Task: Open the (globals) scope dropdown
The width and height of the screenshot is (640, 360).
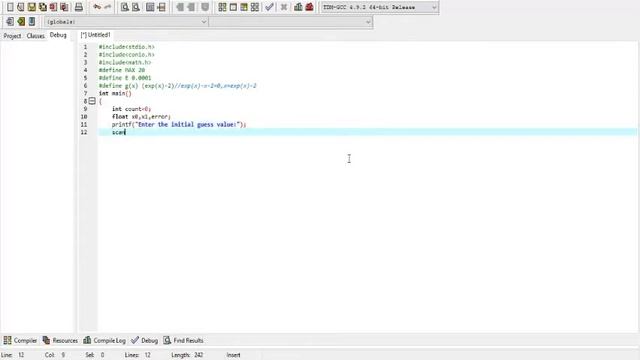Action: (x=126, y=22)
